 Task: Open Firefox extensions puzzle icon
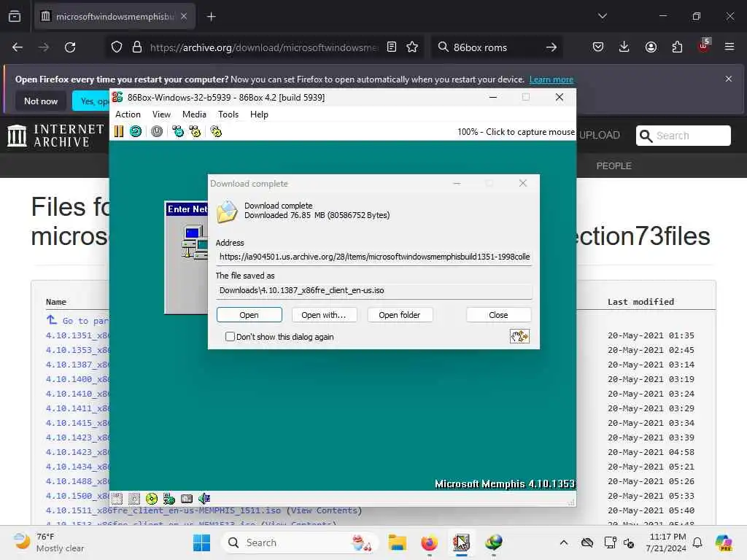(x=677, y=47)
